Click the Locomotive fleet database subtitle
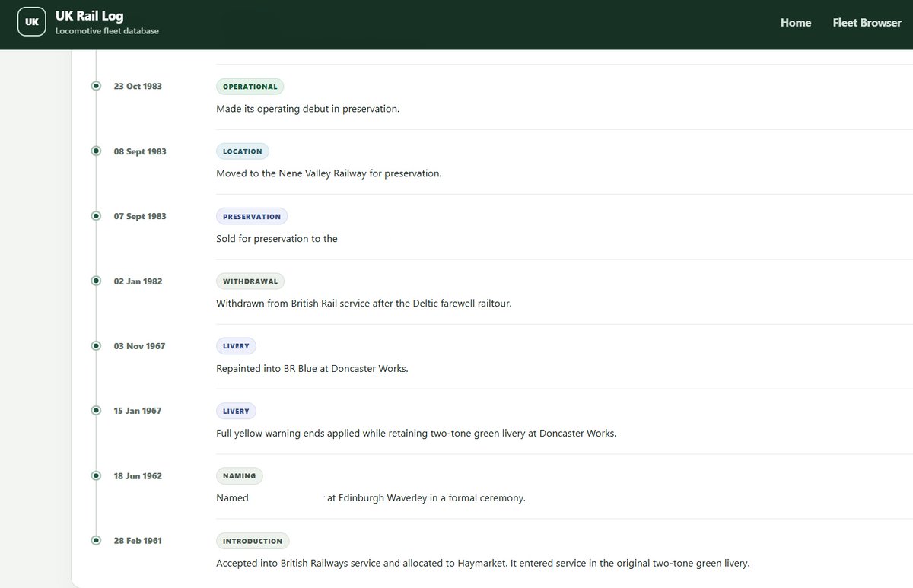The width and height of the screenshot is (913, 588). click(x=107, y=31)
